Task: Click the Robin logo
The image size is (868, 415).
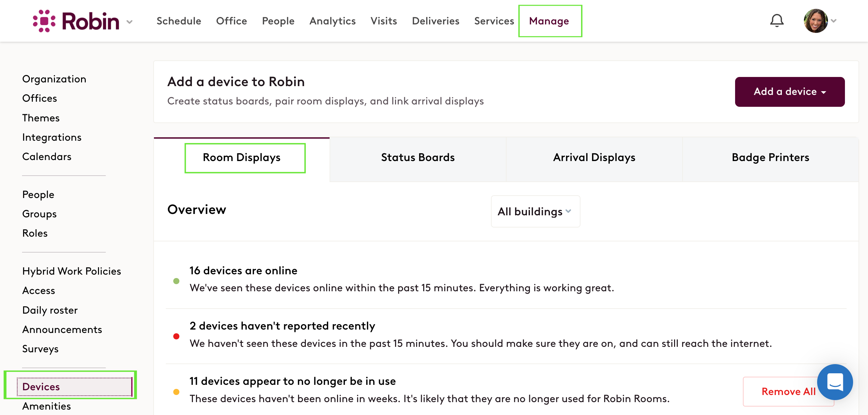Action: click(x=76, y=21)
